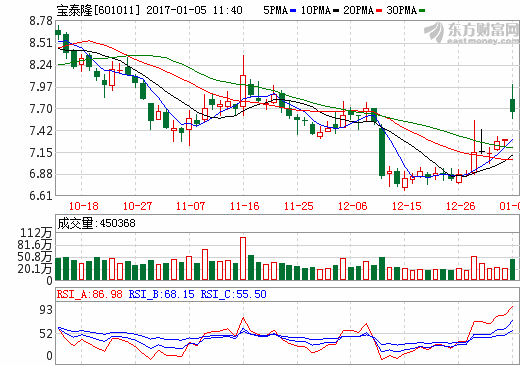Click the RSI_C:55.50 indicator label
Viewport: 520px width, 365px height.
pos(233,294)
